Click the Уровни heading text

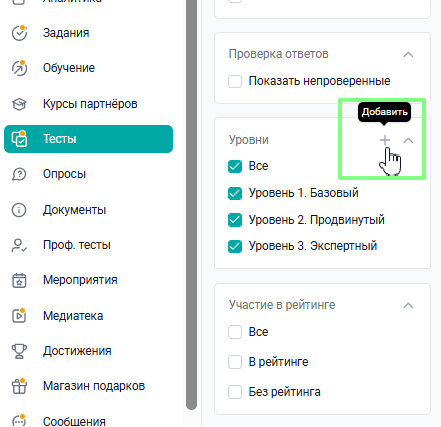click(249, 140)
